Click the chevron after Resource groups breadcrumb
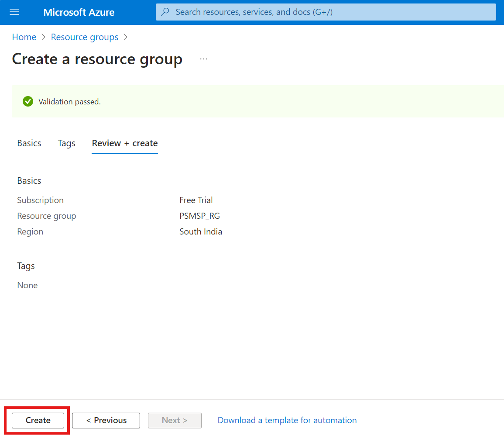The width and height of the screenshot is (504, 438). tap(126, 38)
